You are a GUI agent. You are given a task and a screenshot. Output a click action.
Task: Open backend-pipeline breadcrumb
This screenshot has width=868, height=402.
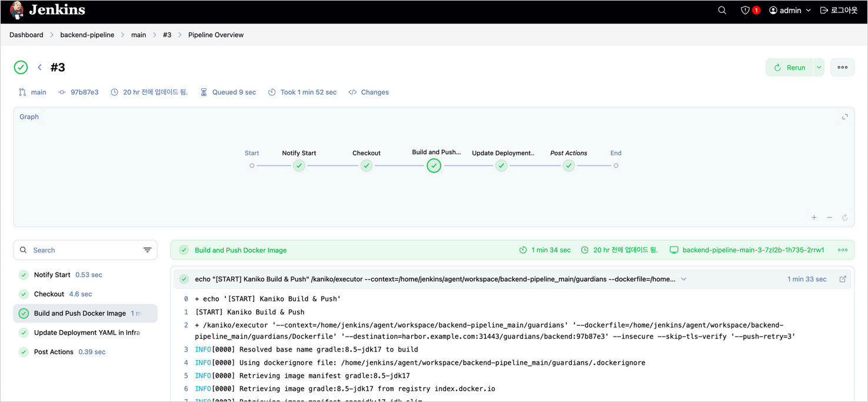pos(87,35)
